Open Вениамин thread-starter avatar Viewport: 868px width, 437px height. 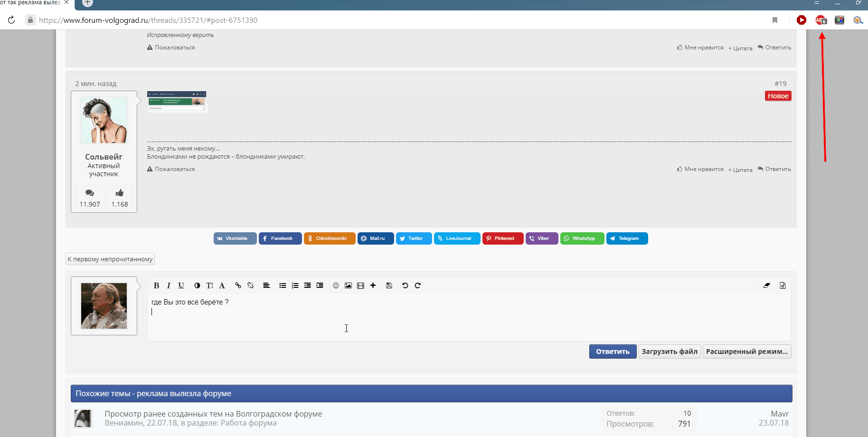pos(83,418)
